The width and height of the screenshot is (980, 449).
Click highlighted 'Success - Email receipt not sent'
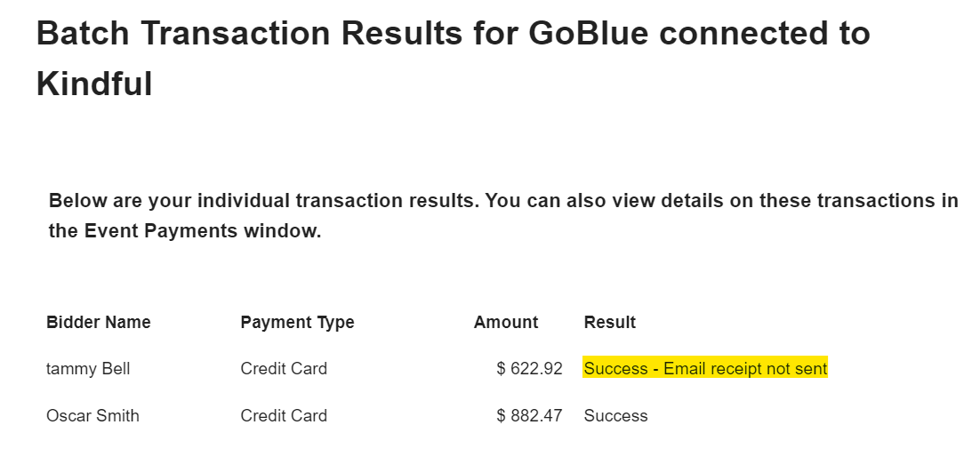pos(705,368)
